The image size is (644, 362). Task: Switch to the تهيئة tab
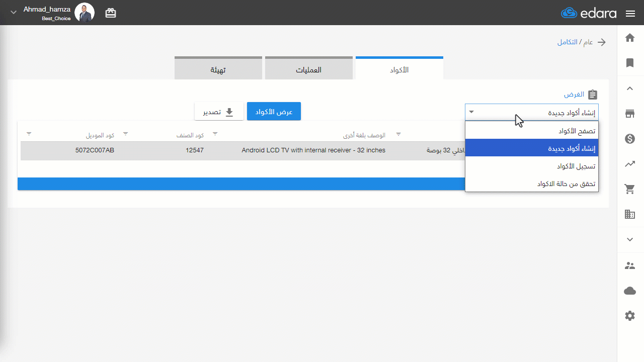pyautogui.click(x=218, y=68)
